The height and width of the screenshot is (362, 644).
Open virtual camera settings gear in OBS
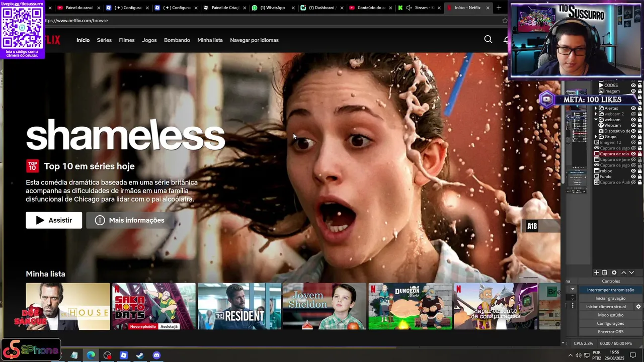pyautogui.click(x=638, y=307)
